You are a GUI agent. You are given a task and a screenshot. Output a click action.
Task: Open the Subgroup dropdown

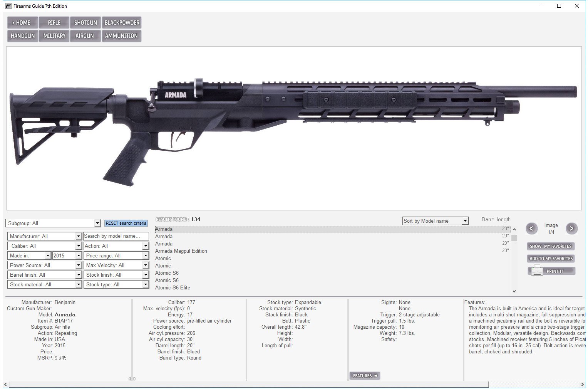tap(53, 224)
